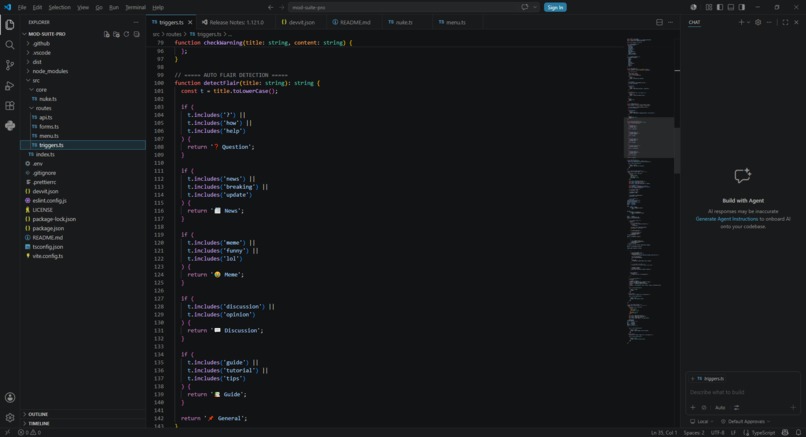Open the Search view in activity bar
This screenshot has height=437, width=806.
tap(10, 45)
